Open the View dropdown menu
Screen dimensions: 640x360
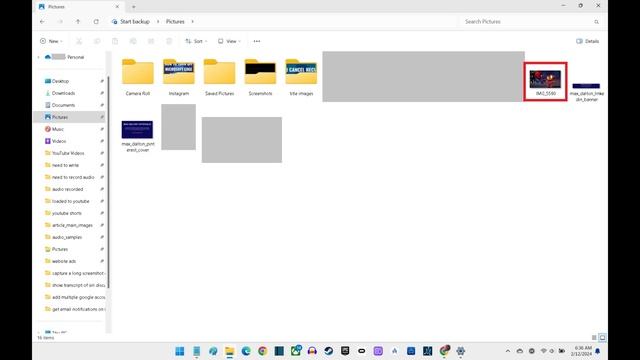coord(229,41)
